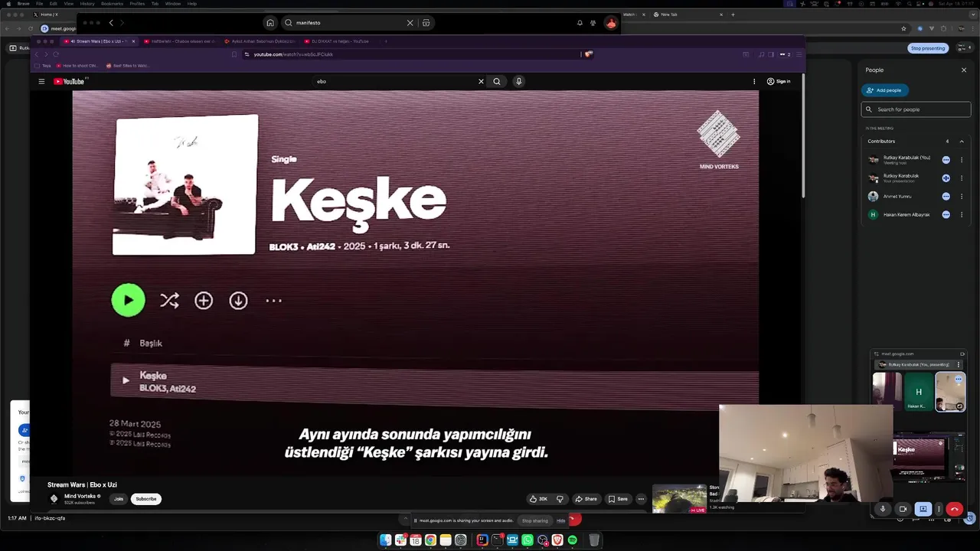Click Add people in Meet
This screenshot has height=551, width=980.
(x=884, y=90)
